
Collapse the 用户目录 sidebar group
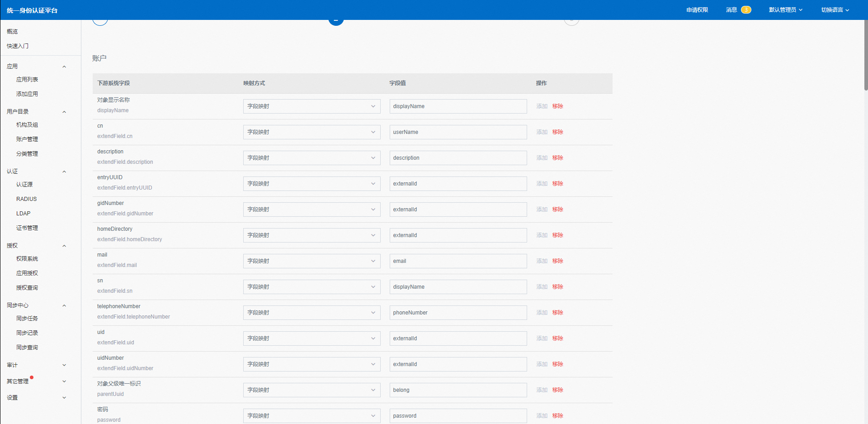click(x=64, y=112)
